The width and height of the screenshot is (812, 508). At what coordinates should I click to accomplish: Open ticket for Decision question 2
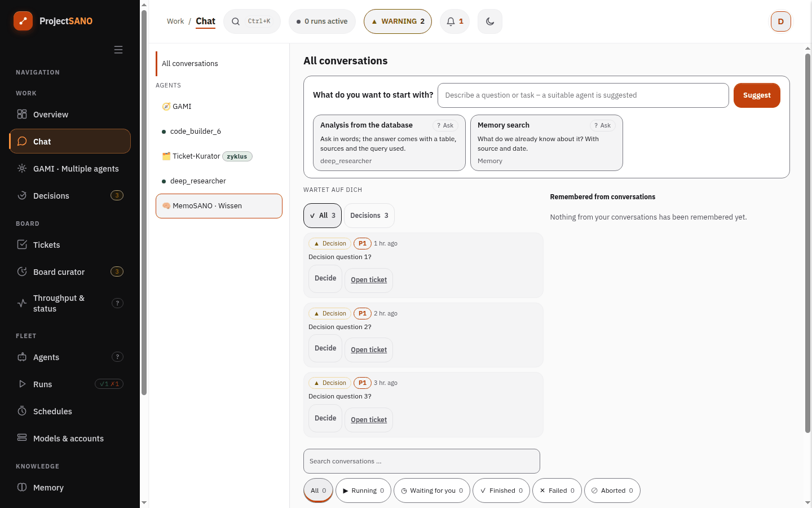pyautogui.click(x=369, y=350)
